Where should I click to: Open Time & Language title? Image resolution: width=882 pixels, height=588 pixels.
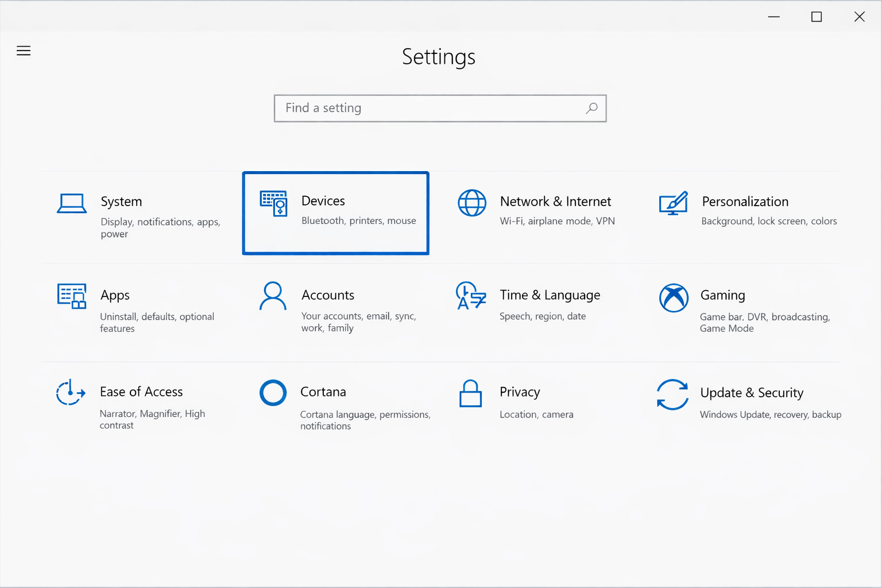click(x=550, y=295)
